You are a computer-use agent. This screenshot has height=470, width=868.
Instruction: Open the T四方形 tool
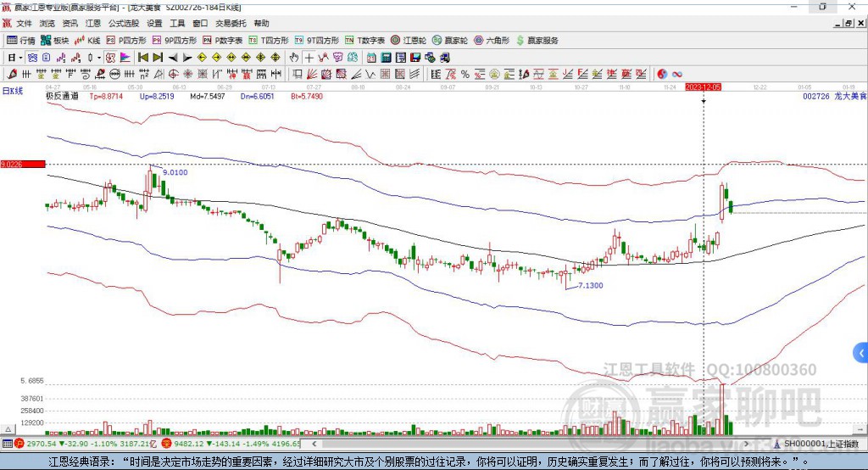click(x=269, y=41)
